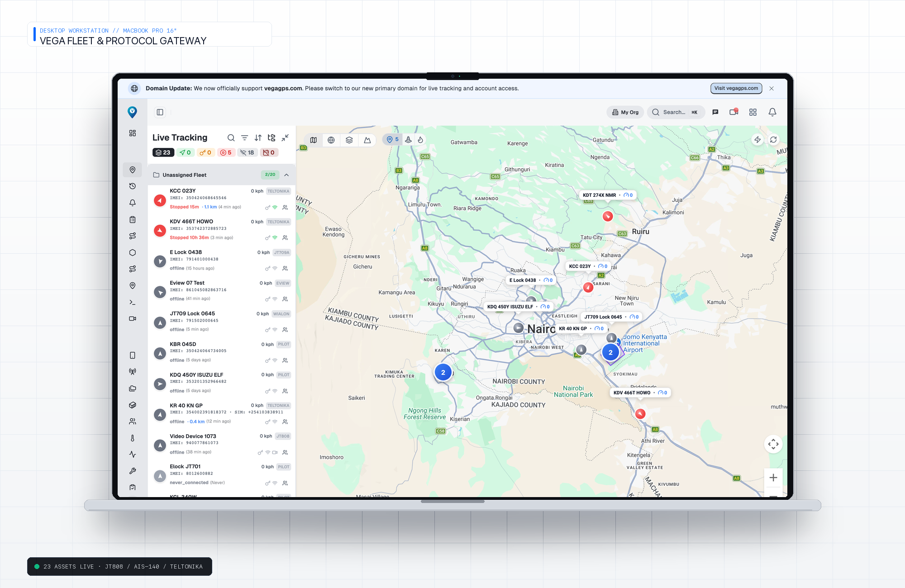Toggle the marker count 5 filter on map
Viewport: 905px width, 588px height.
(x=393, y=140)
